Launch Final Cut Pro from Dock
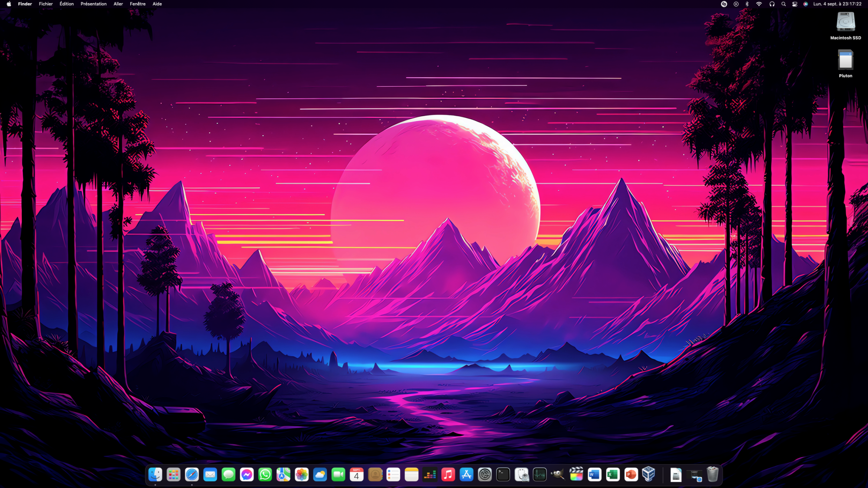Image resolution: width=868 pixels, height=488 pixels. [576, 475]
